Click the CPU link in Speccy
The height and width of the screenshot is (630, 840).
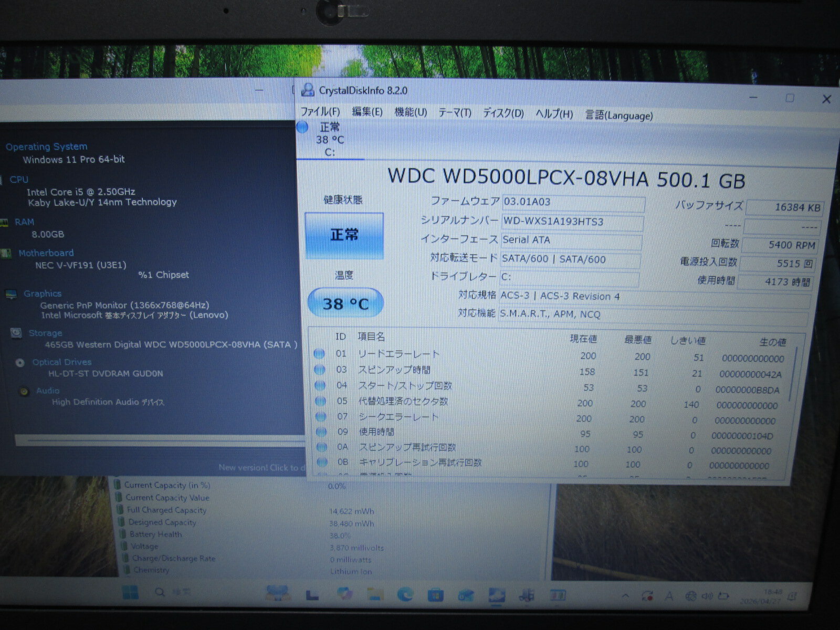tap(19, 180)
